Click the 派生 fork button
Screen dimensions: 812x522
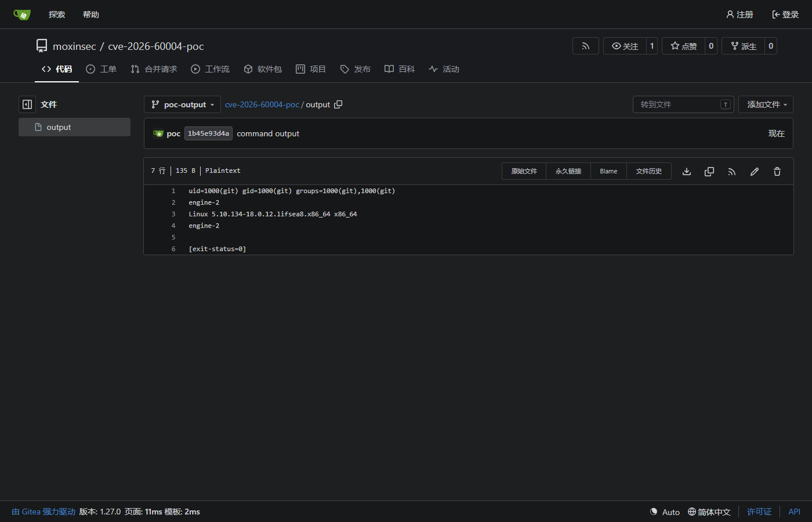click(744, 46)
